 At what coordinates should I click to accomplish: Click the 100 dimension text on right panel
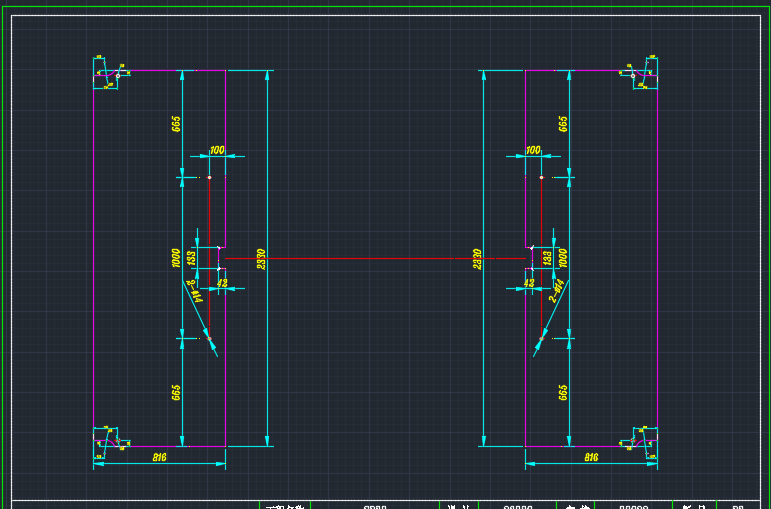tap(533, 150)
